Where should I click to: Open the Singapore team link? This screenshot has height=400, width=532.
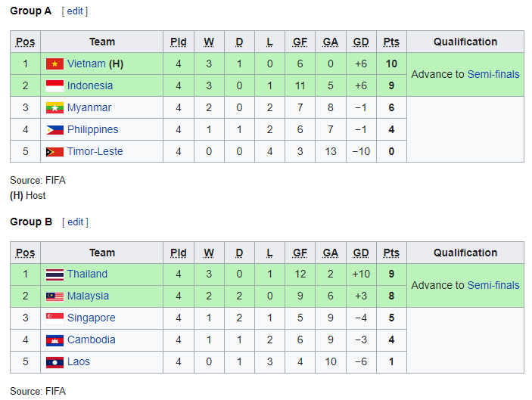(x=92, y=318)
